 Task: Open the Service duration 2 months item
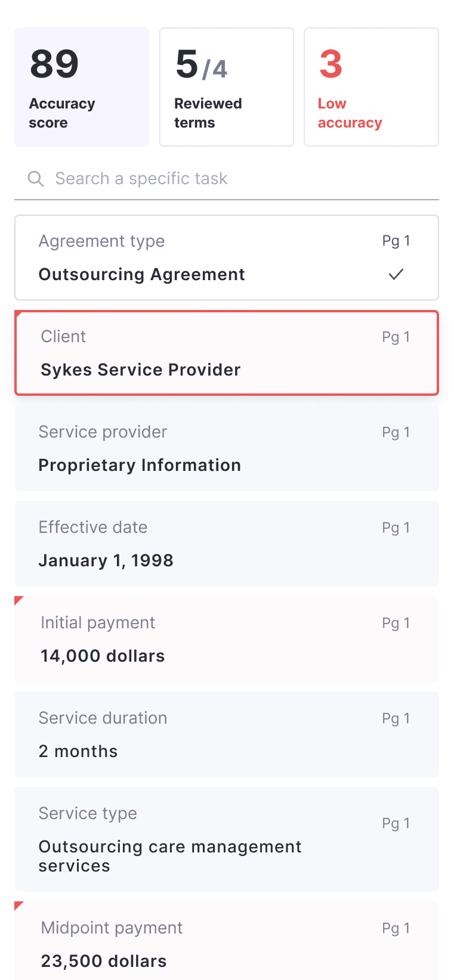pos(227,734)
